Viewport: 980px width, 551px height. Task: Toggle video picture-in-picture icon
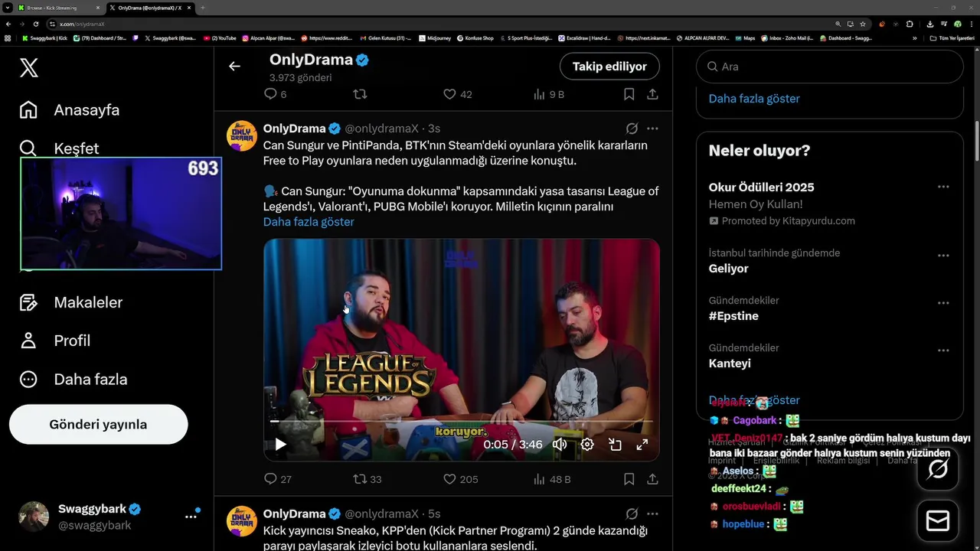[615, 444]
